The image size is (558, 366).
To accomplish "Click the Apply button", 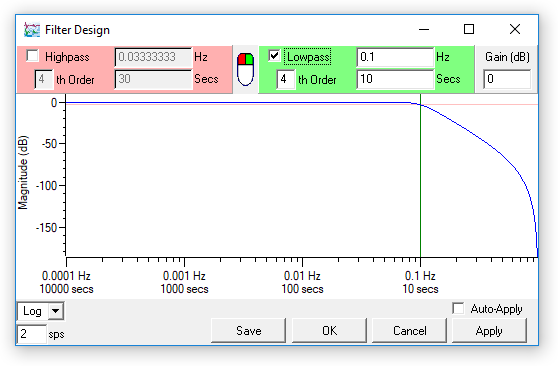I will pyautogui.click(x=489, y=331).
